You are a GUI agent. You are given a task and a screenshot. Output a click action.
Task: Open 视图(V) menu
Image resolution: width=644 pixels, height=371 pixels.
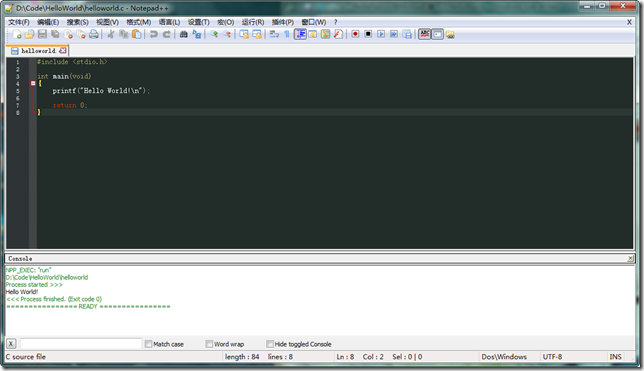click(108, 22)
